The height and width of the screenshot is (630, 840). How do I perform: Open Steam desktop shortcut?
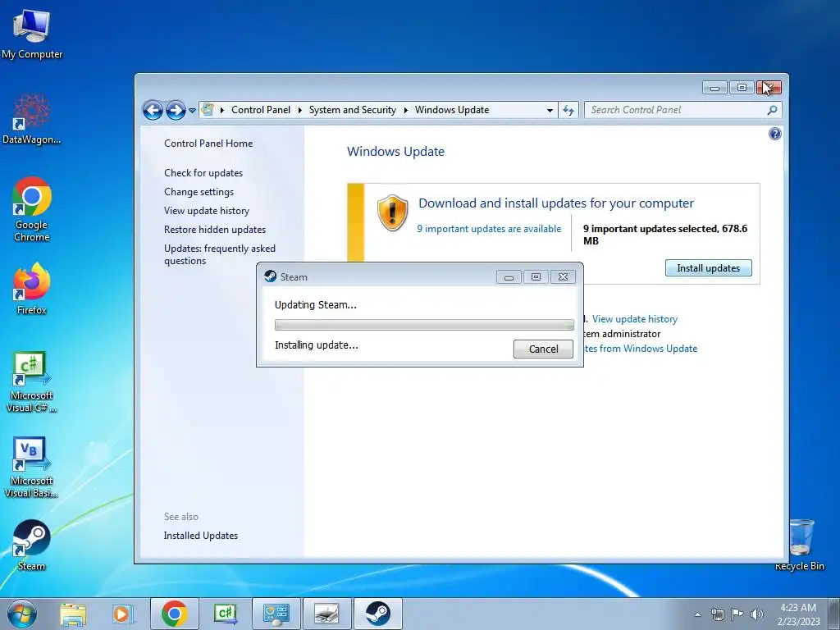point(32,545)
